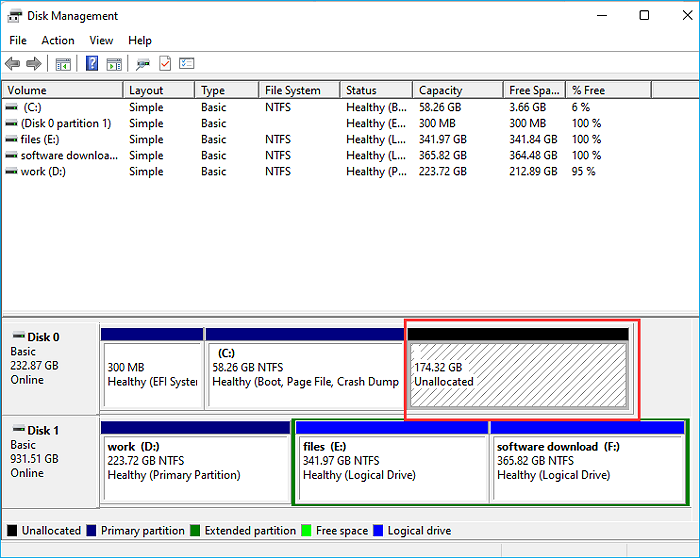This screenshot has width=700, height=558.
Task: Click the disk connection toolbar icon
Action: (143, 64)
